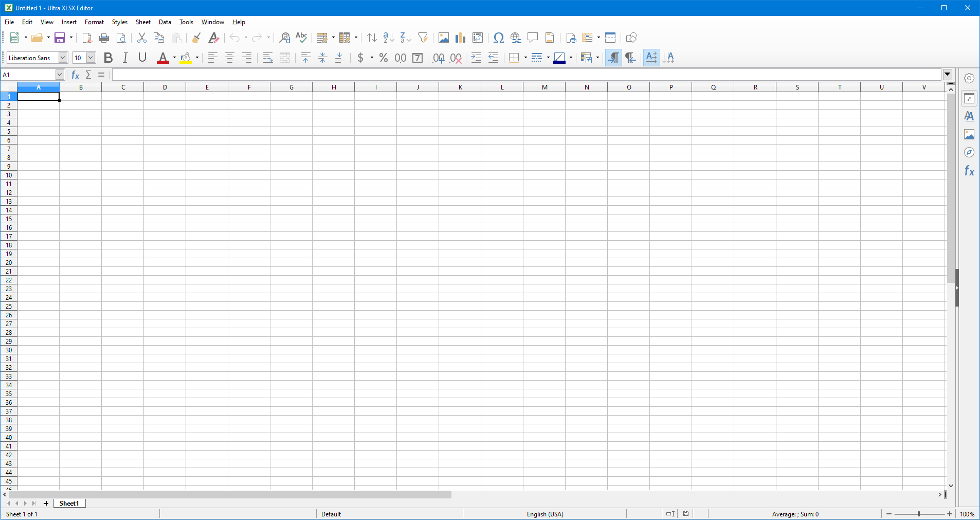The image size is (980, 520).
Task: Open the Undo history dropdown arrow
Action: [x=246, y=38]
